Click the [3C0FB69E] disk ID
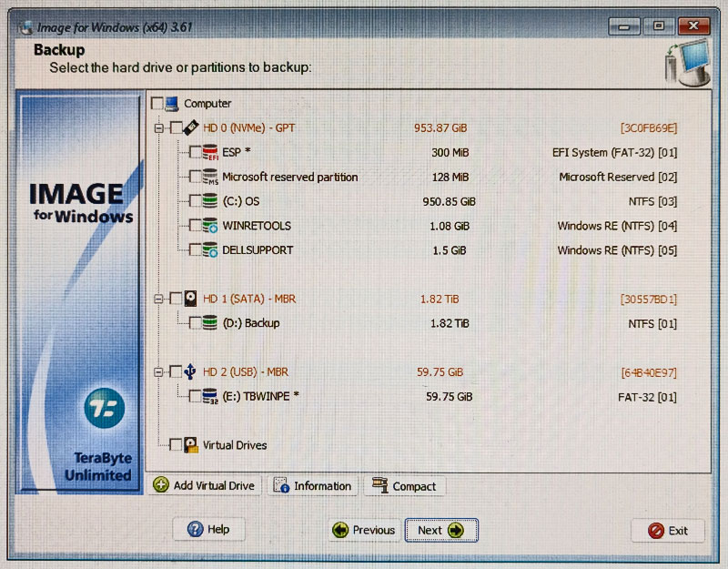This screenshot has width=728, height=569. coord(649,127)
